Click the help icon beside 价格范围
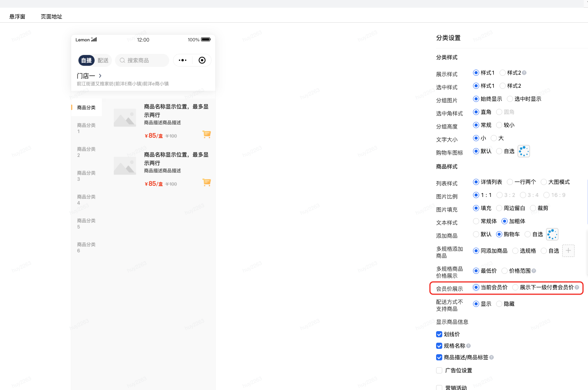 click(x=534, y=271)
